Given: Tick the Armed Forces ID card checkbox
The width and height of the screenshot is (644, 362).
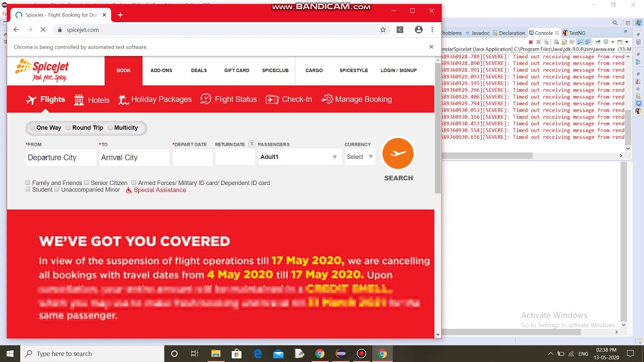Looking at the screenshot, I should tap(134, 183).
